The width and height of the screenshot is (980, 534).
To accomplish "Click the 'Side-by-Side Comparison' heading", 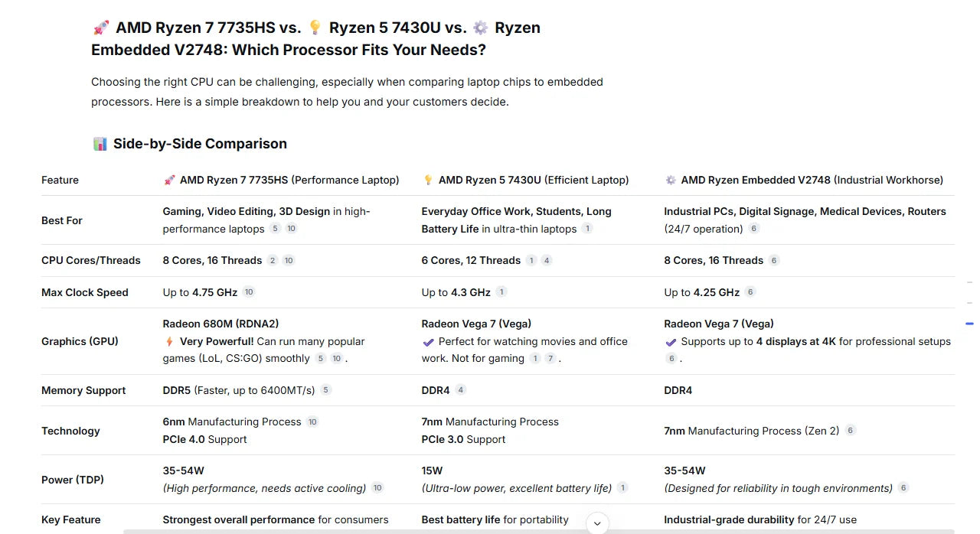I will tap(200, 144).
